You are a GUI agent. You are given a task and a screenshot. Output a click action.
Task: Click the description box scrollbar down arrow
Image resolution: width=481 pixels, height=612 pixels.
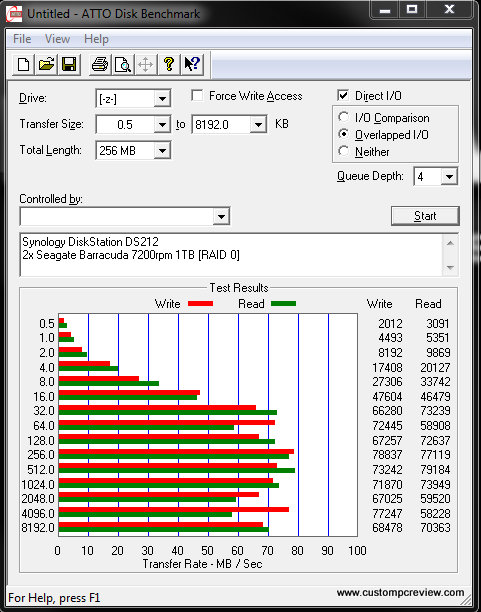[x=450, y=268]
